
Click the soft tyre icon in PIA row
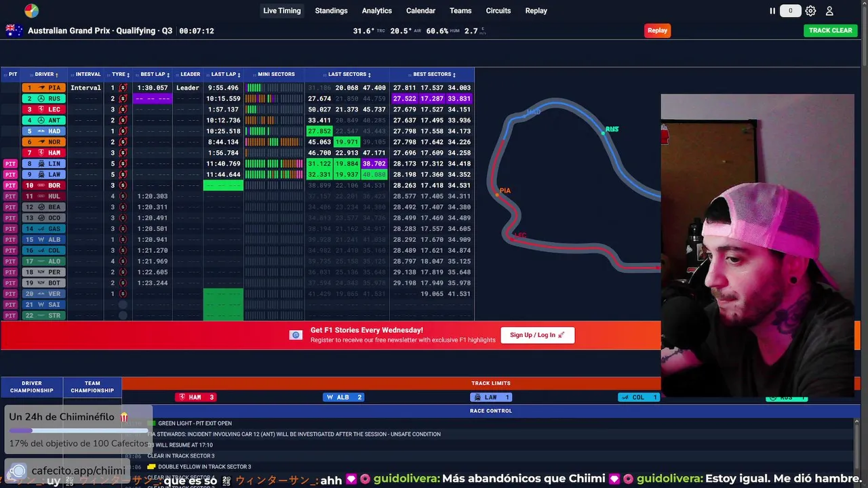coord(123,88)
